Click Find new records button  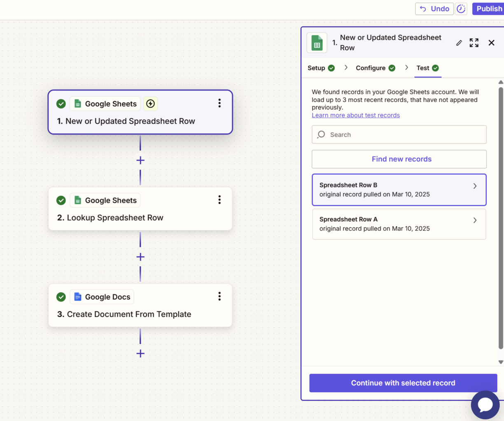pyautogui.click(x=399, y=159)
